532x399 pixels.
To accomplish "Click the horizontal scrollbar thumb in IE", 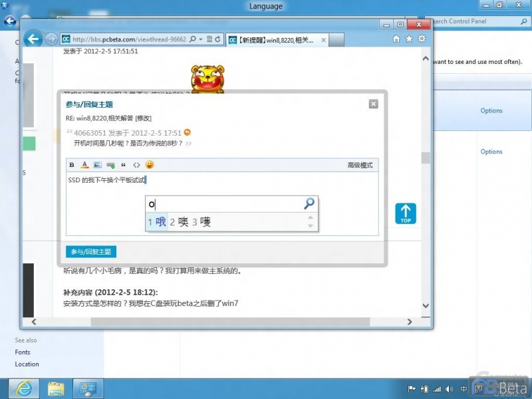I will (x=230, y=322).
